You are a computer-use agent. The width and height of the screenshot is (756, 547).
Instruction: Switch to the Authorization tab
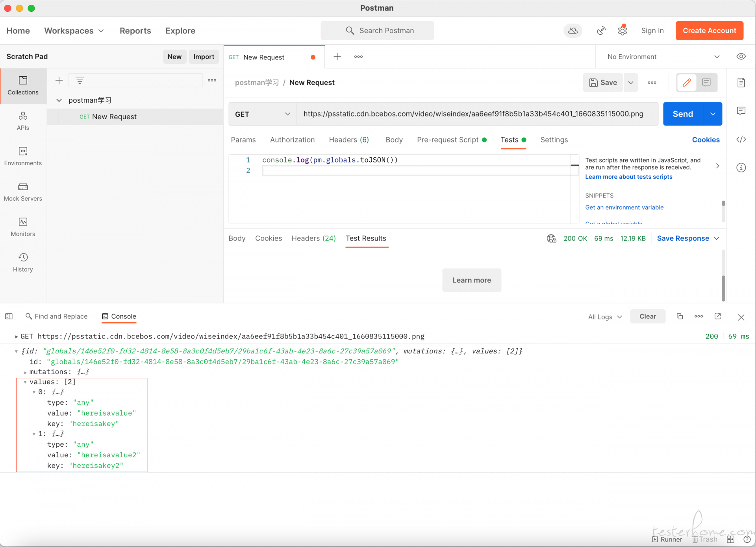coord(292,140)
